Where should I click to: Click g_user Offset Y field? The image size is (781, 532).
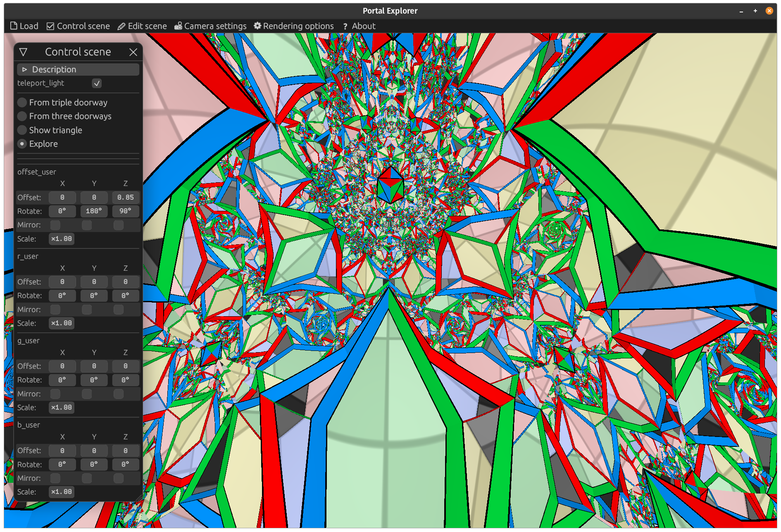[94, 366]
